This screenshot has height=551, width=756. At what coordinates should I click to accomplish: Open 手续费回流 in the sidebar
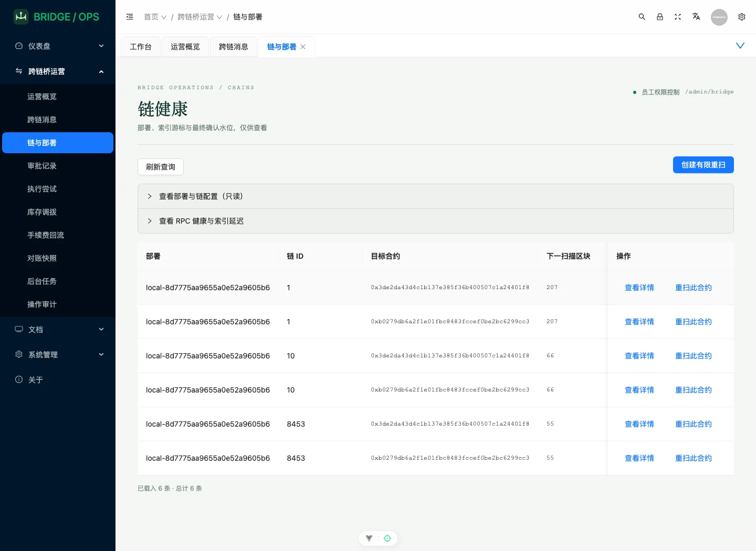coord(58,235)
